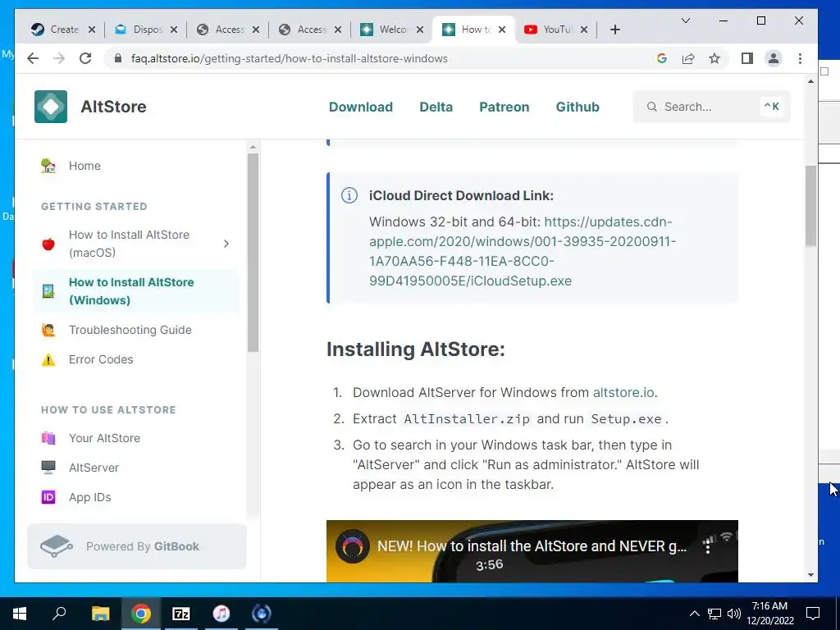Image resolution: width=840 pixels, height=630 pixels.
Task: Reload the page with the refresh icon
Action: point(85,58)
